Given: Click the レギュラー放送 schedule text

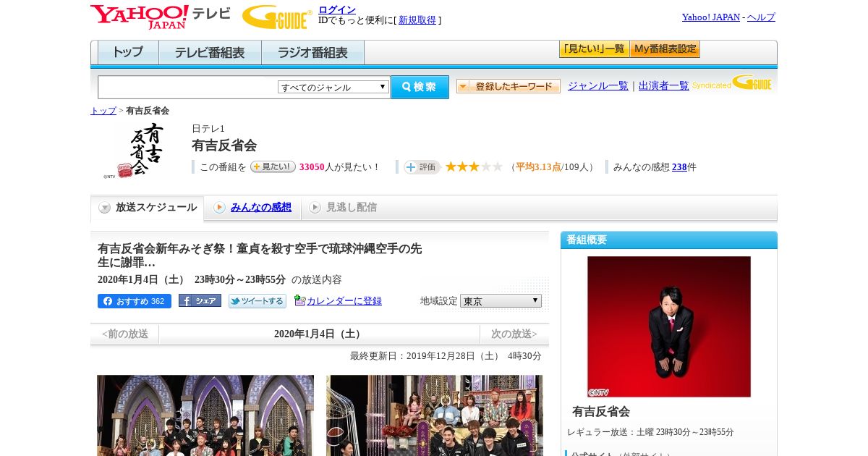Looking at the screenshot, I should (x=650, y=432).
